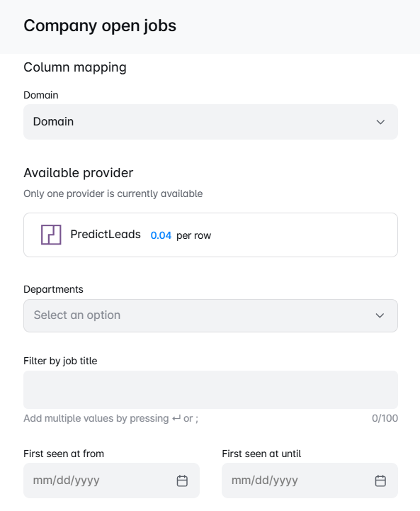The image size is (420, 511).
Task: Open the Departments 'Select an option' dropdown
Action: click(x=210, y=316)
